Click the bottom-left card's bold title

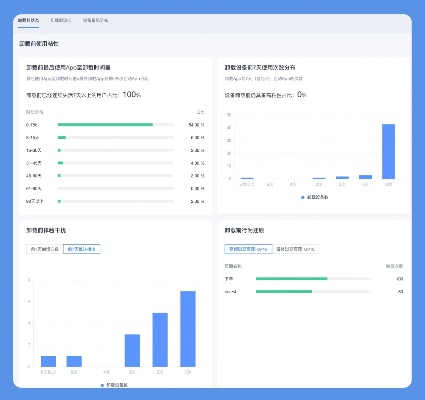(x=46, y=230)
